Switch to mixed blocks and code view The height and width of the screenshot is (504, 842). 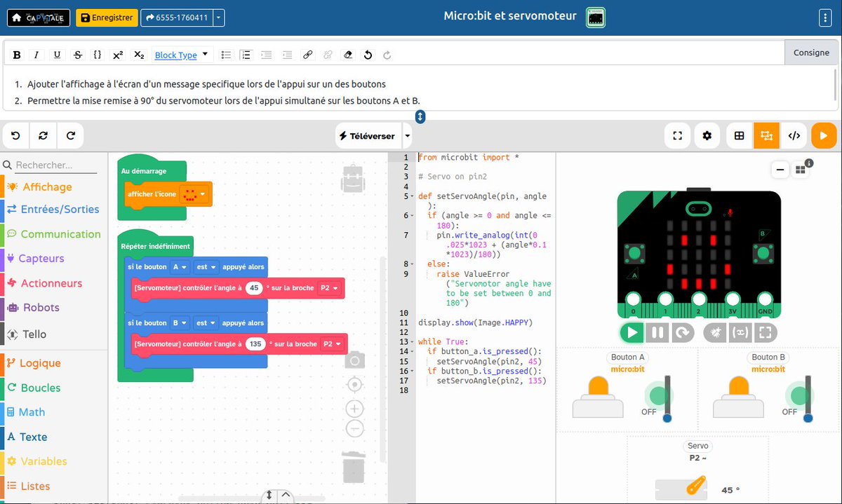[x=766, y=136]
